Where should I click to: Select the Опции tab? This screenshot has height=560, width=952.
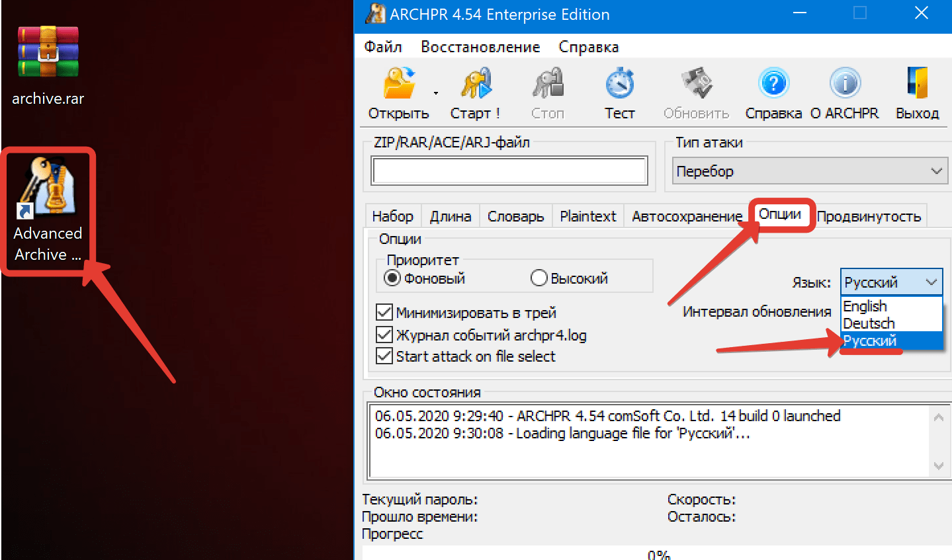coord(781,214)
